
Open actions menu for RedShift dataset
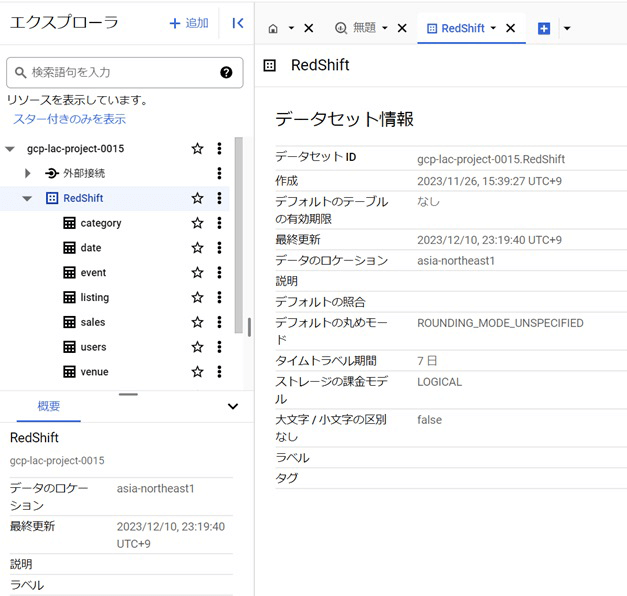pos(219,198)
